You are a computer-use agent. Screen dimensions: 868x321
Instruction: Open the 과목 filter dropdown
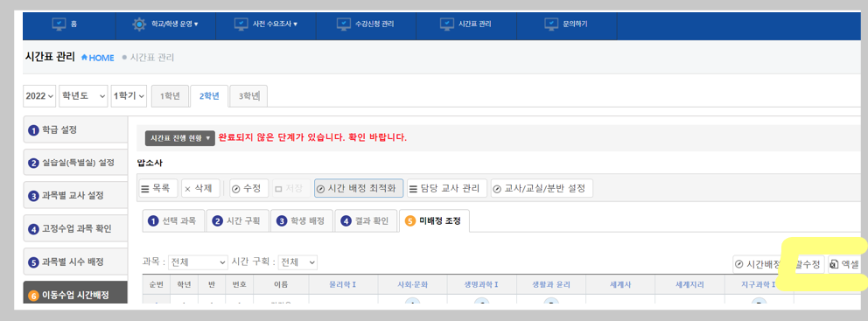[x=198, y=262]
